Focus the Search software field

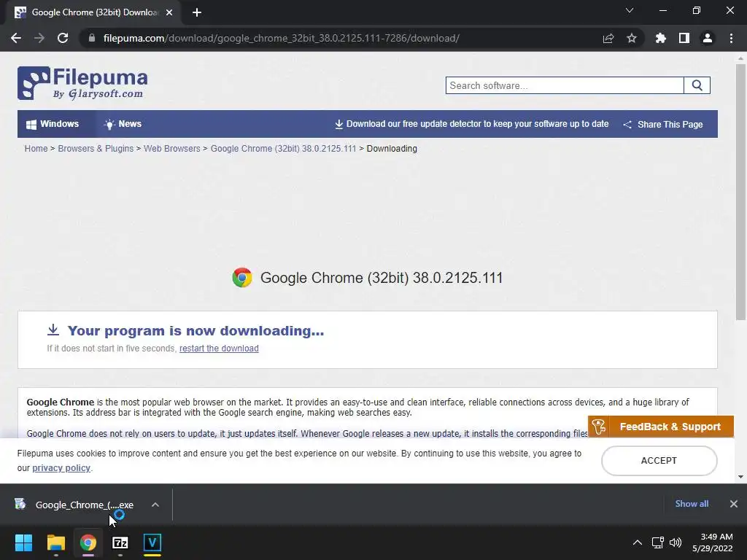565,85
